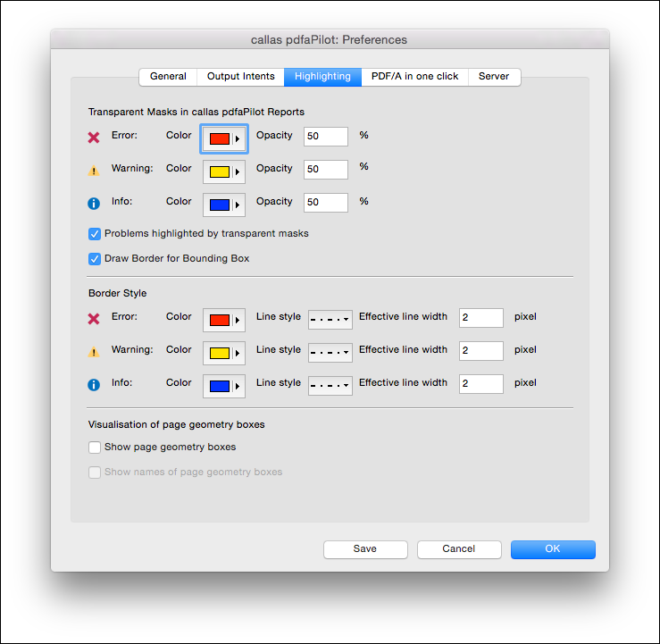Open the Warning mask yellow color picker
The image size is (660, 644).
224,171
